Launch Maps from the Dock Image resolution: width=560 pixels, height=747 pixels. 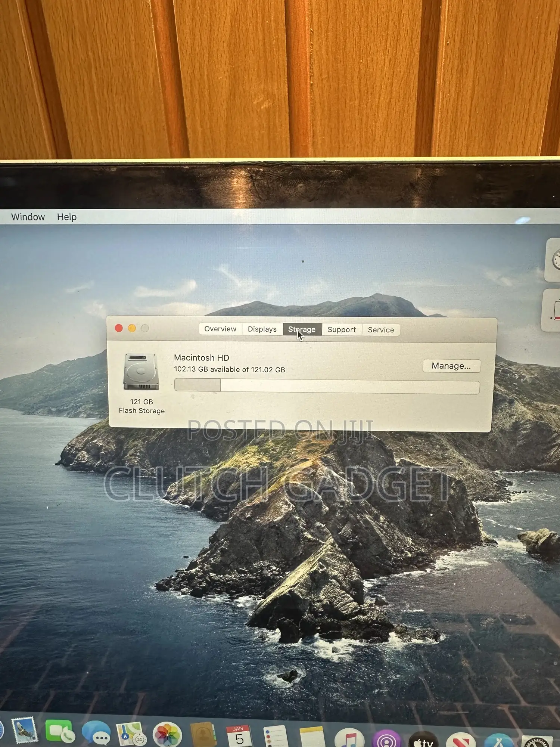[131, 734]
